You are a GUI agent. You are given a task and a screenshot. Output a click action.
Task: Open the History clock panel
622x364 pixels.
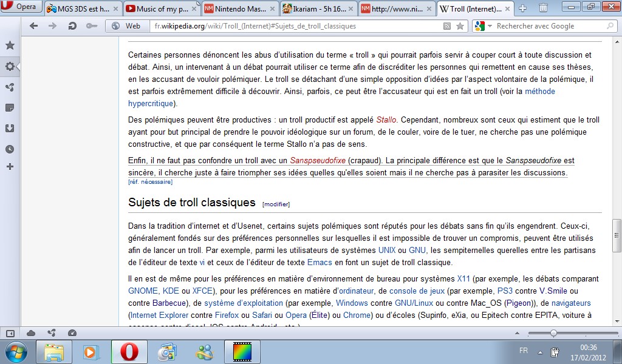[10, 149]
